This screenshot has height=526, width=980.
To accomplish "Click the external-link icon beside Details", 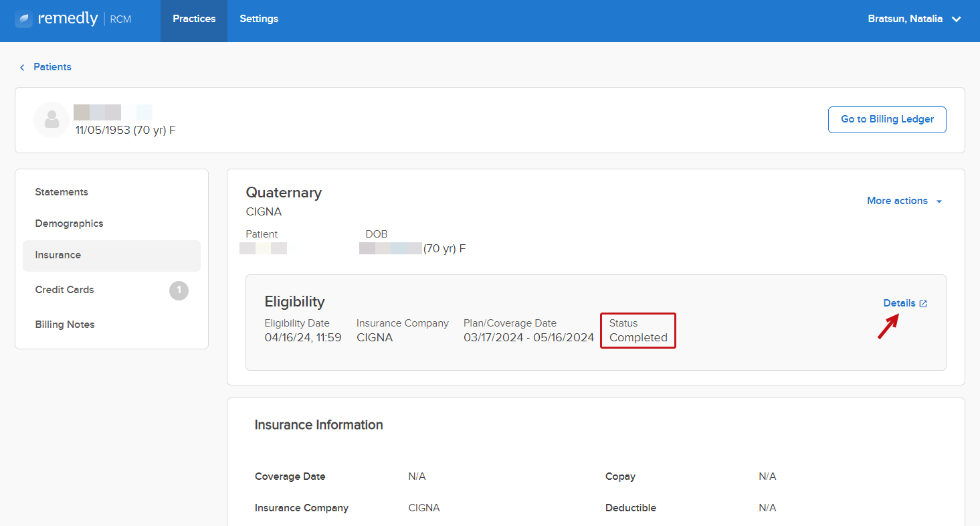I will [923, 304].
